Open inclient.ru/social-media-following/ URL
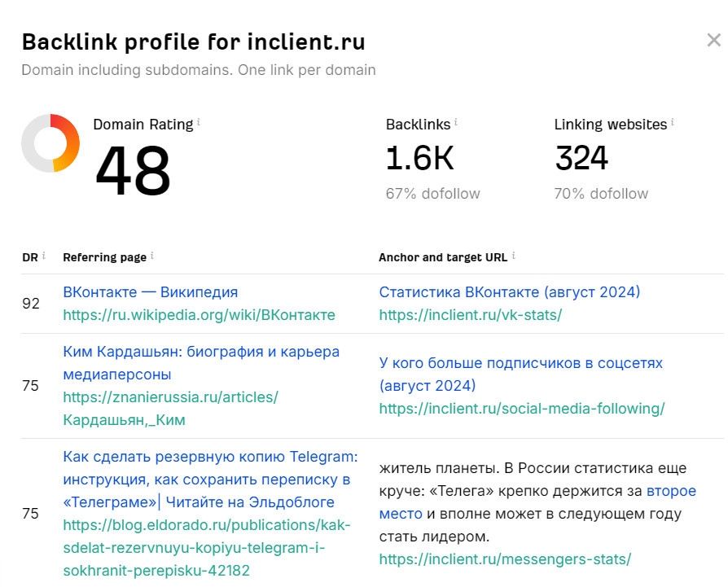This screenshot has height=587, width=728. pyautogui.click(x=522, y=409)
